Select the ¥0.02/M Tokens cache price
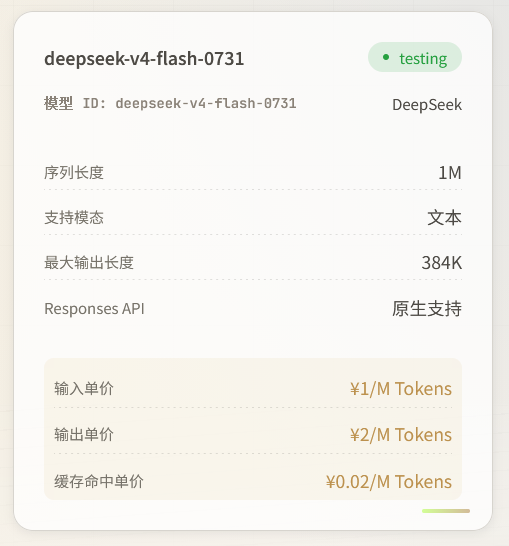Screen dimensions: 509x546 (x=389, y=482)
